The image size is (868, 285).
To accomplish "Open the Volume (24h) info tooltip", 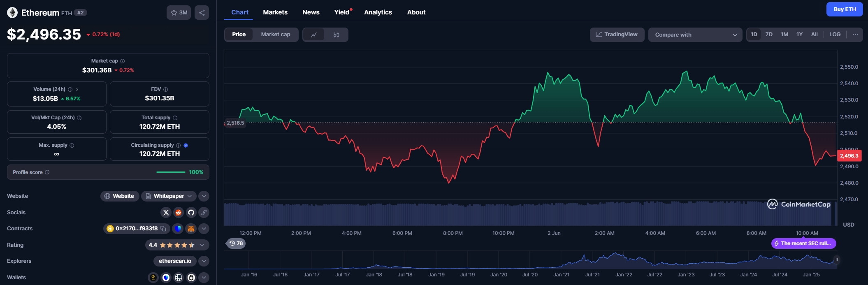I will click(70, 89).
